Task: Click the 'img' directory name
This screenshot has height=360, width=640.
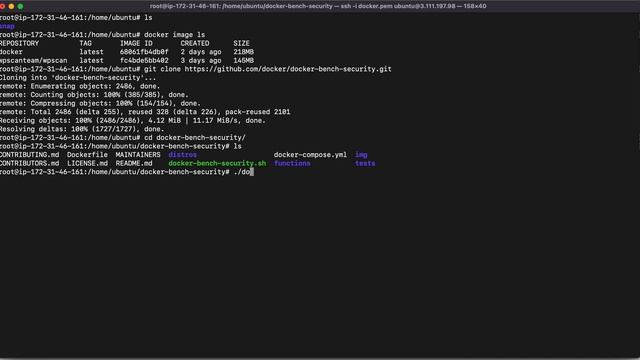Action: (x=361, y=155)
